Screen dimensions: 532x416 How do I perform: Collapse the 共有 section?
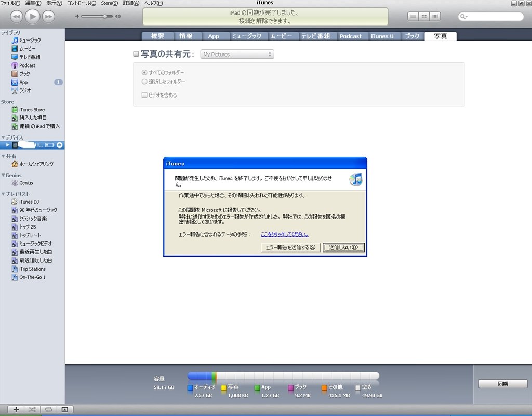pos(3,156)
